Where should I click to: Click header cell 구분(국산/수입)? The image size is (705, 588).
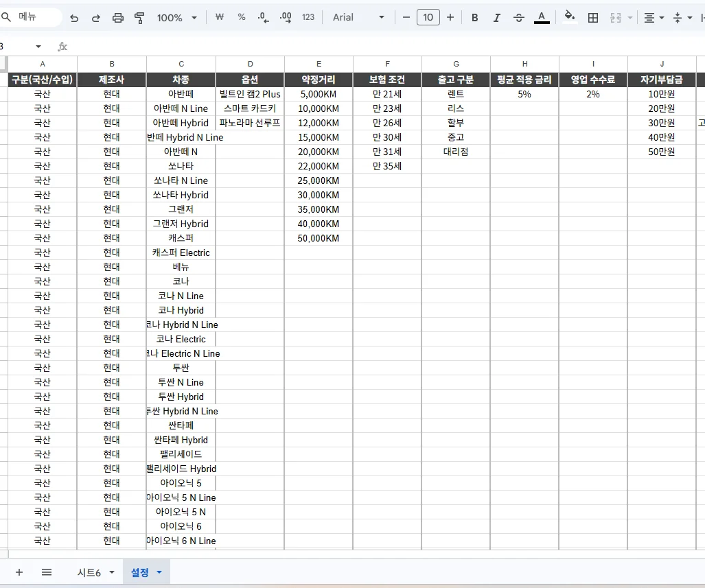pos(43,80)
